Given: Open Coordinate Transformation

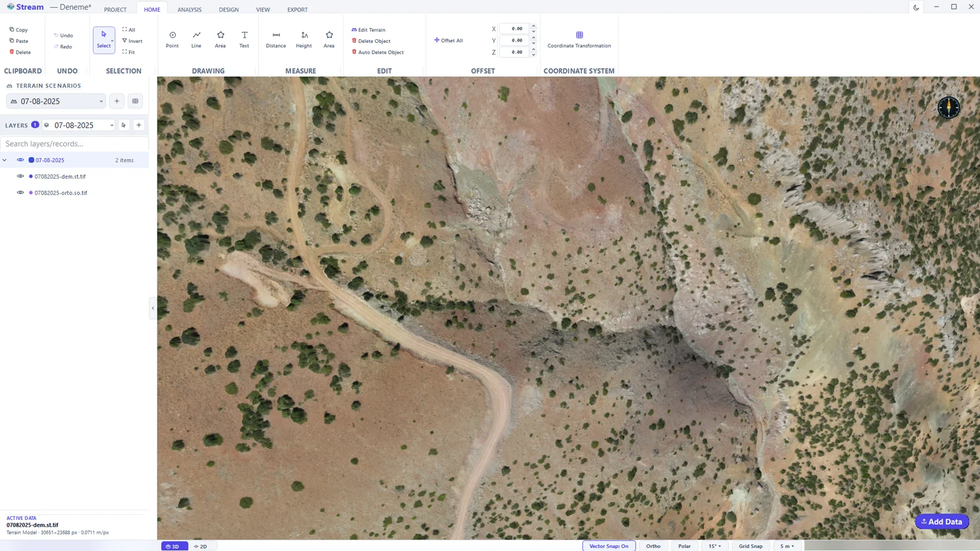Looking at the screenshot, I should pyautogui.click(x=579, y=40).
